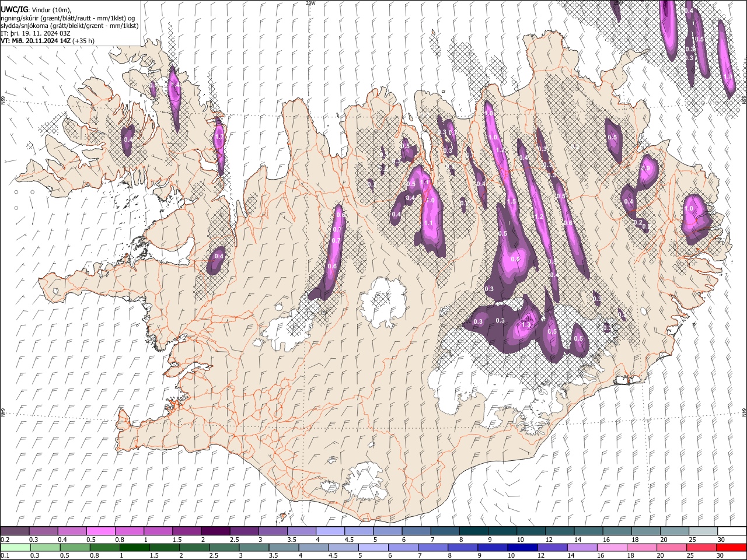Screen dimensions: 747x560
Task: Click the 'IT: þri. 19. 11. 2024 03Z' line
Action: coord(36,33)
